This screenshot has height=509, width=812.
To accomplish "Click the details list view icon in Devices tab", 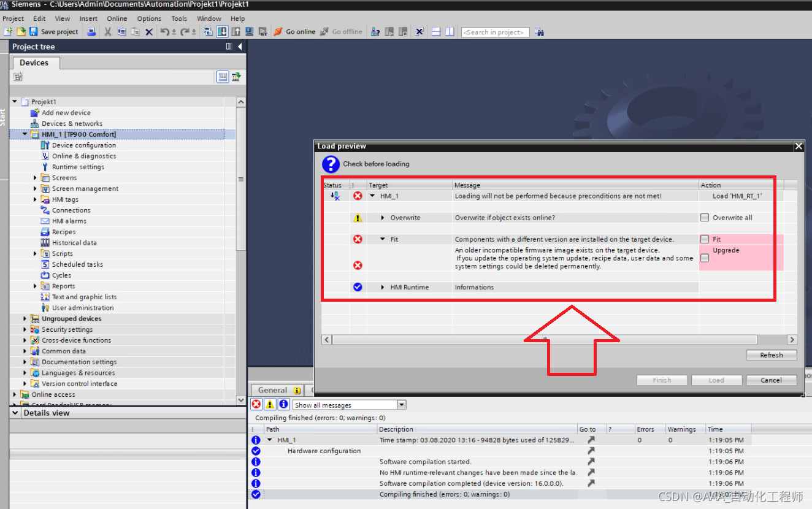I will pyautogui.click(x=223, y=77).
